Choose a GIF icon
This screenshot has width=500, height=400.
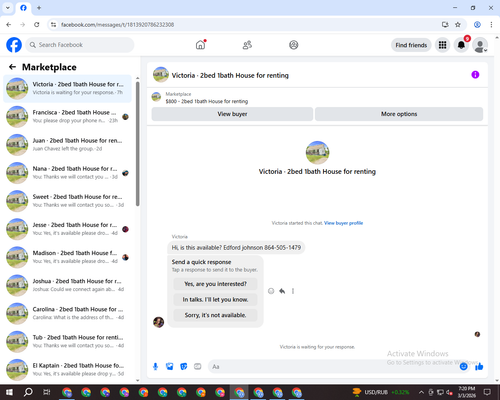click(x=198, y=367)
